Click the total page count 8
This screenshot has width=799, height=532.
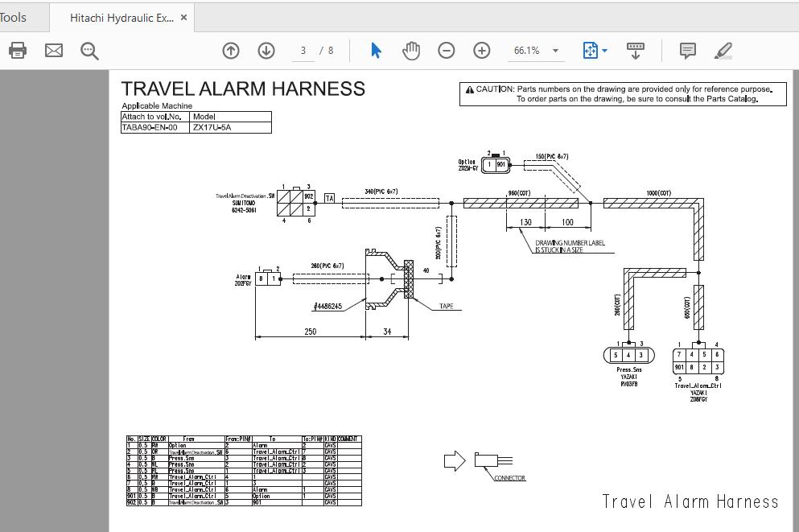coord(331,51)
